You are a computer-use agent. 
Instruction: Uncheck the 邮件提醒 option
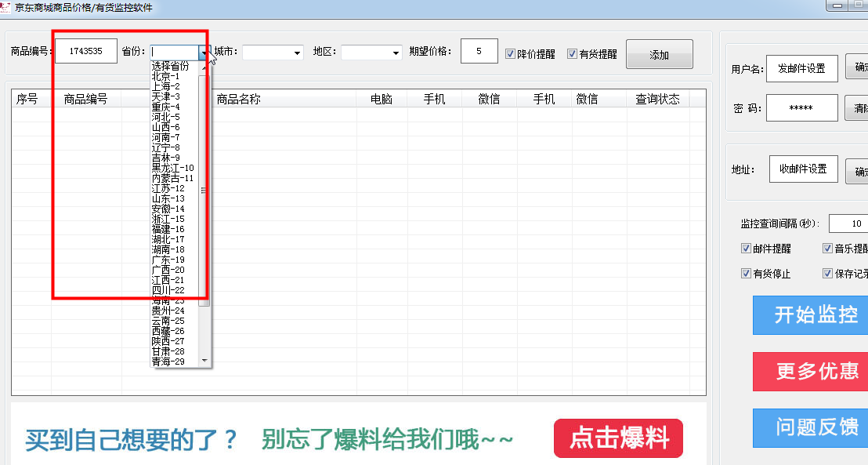(x=747, y=249)
